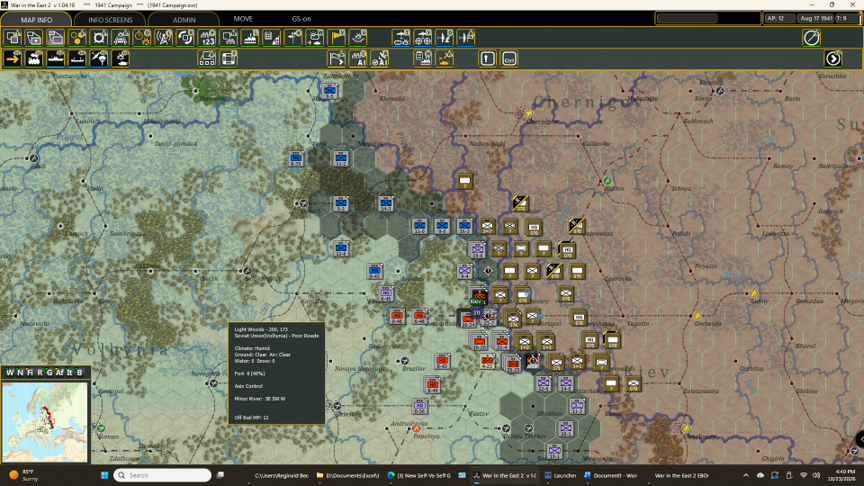Click the factory AI icon
Image resolution: width=864 pixels, height=486 pixels.
pos(358,58)
